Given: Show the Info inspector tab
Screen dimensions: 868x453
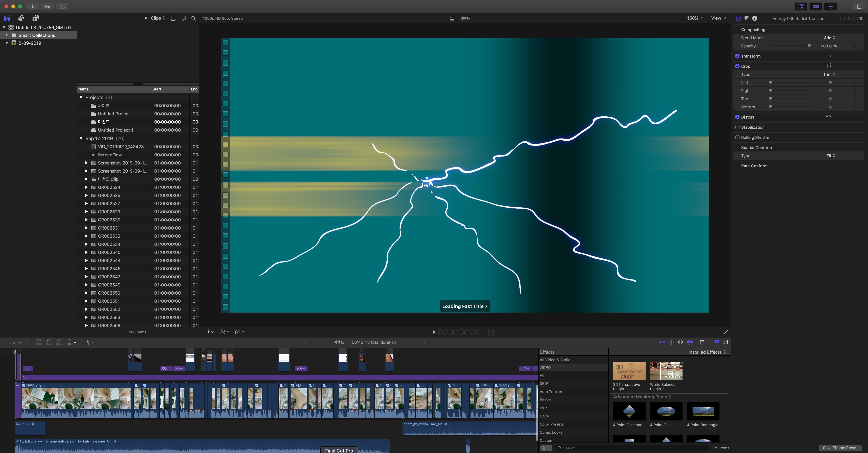Looking at the screenshot, I should point(755,18).
